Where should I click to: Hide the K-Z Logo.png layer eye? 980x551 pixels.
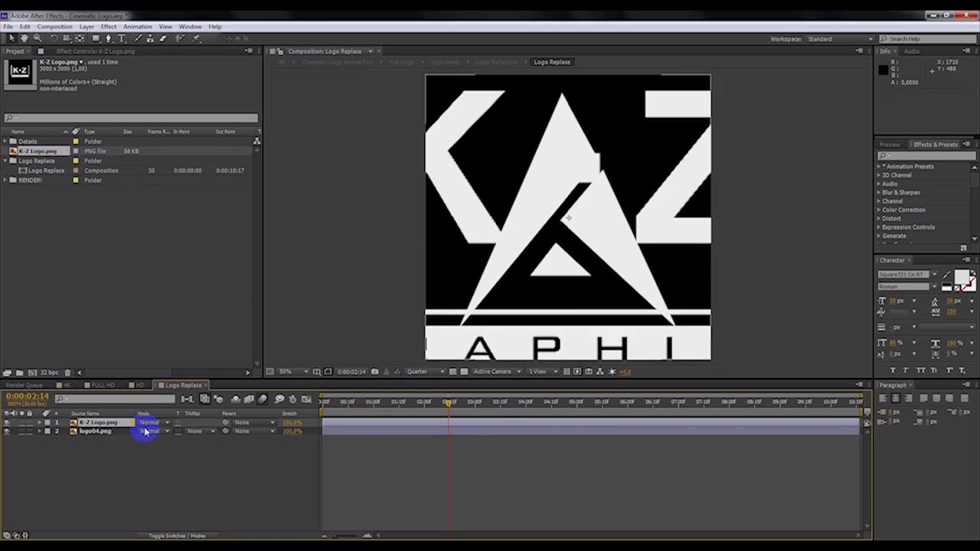7,422
